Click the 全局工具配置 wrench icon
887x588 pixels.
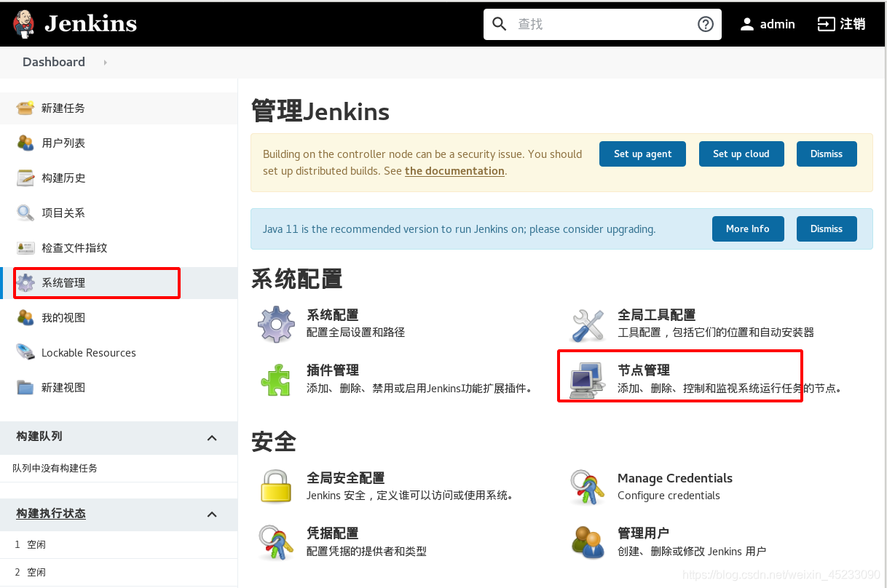click(x=588, y=324)
